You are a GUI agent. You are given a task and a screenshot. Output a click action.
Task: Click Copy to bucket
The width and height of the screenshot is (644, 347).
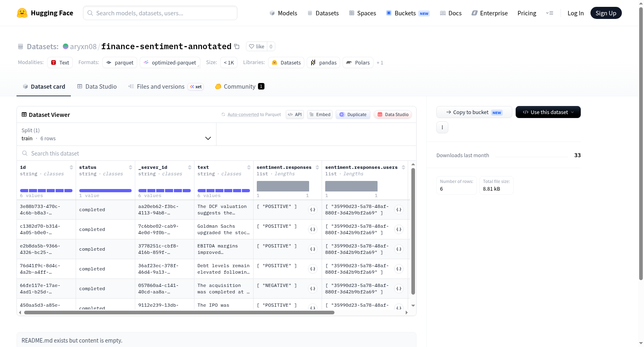coord(474,112)
